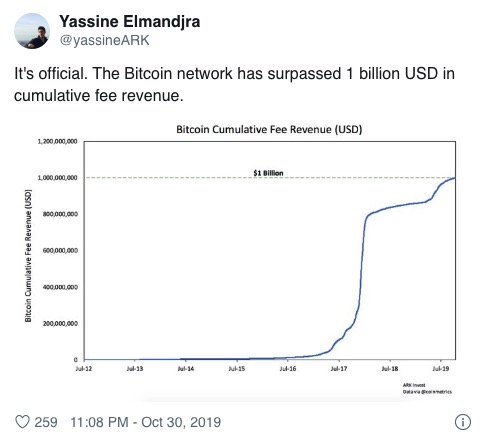Click the $1 Billion dashed line label
This screenshot has width=486, height=436.
pyautogui.click(x=268, y=173)
